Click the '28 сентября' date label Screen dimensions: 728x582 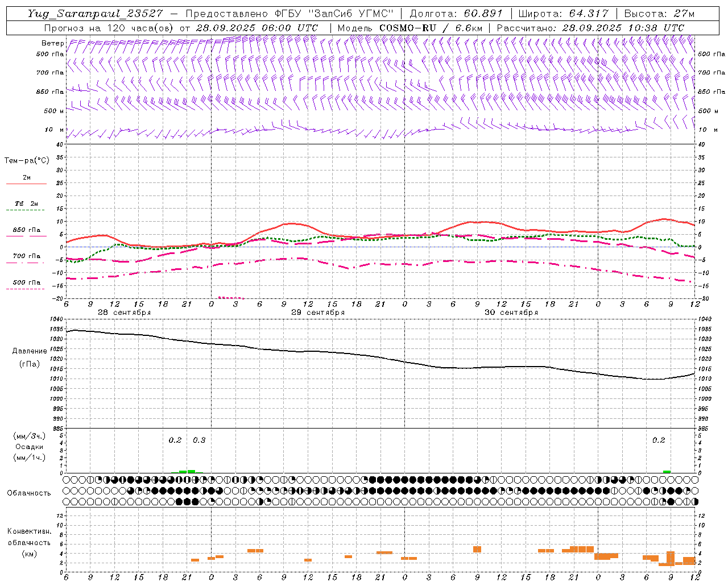point(124,313)
